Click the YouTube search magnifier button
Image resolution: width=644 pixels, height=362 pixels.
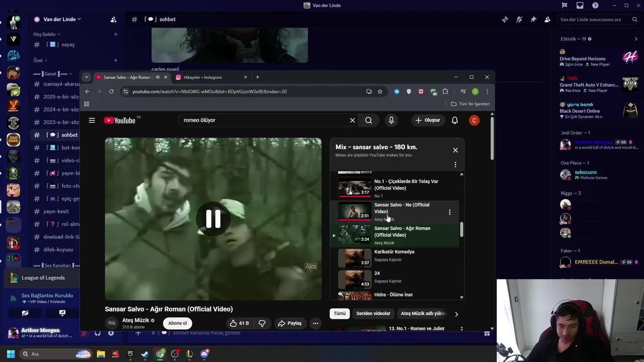coord(369,120)
